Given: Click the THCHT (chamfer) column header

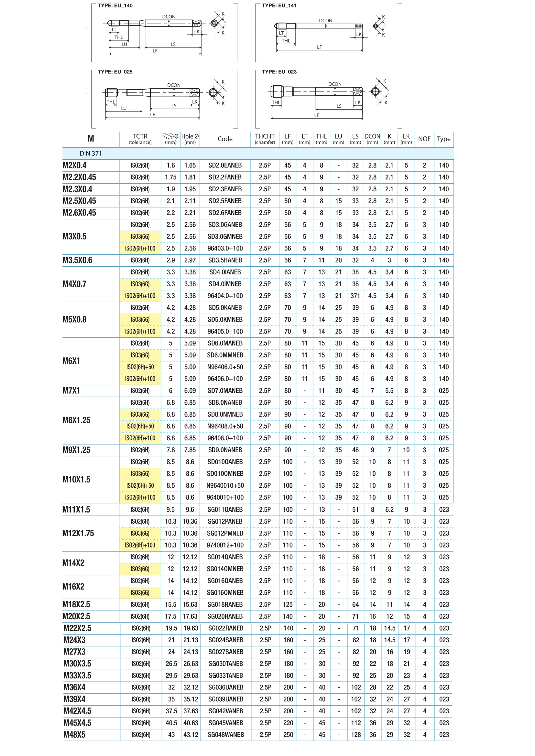Looking at the screenshot, I should (265, 139).
